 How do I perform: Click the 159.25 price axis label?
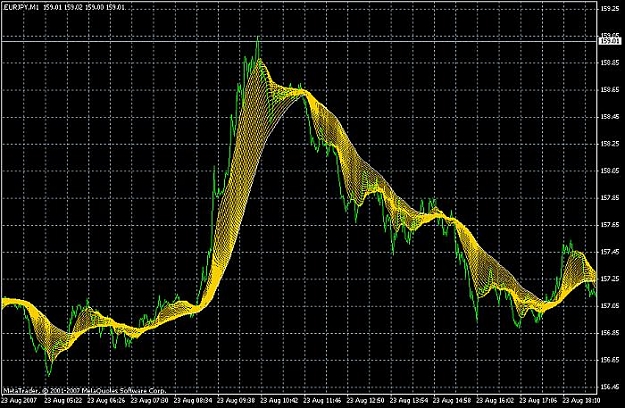pyautogui.click(x=610, y=8)
